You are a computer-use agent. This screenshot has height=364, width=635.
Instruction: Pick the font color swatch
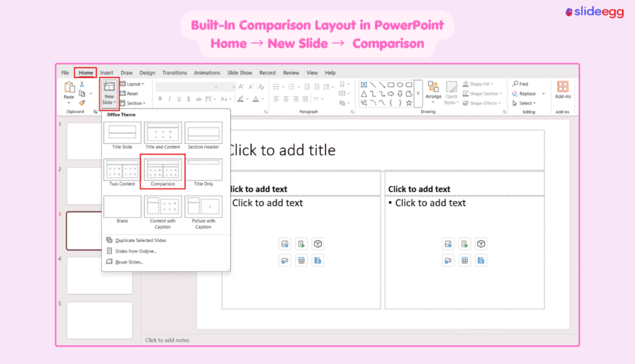point(255,99)
